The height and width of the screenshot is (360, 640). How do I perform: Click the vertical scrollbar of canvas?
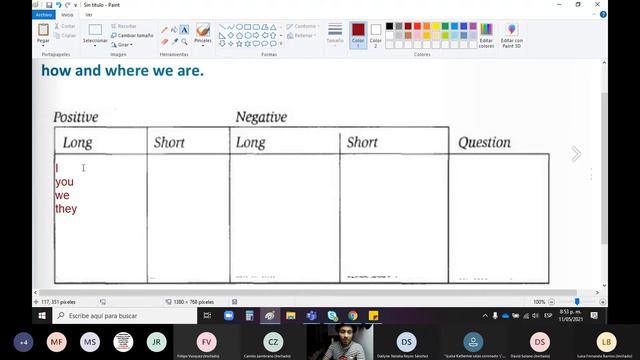[604, 169]
